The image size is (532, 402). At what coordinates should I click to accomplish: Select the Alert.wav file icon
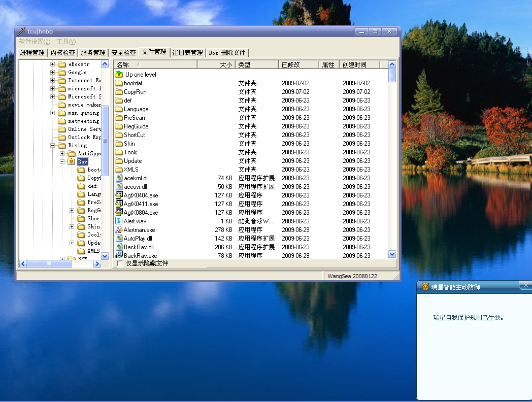point(119,221)
